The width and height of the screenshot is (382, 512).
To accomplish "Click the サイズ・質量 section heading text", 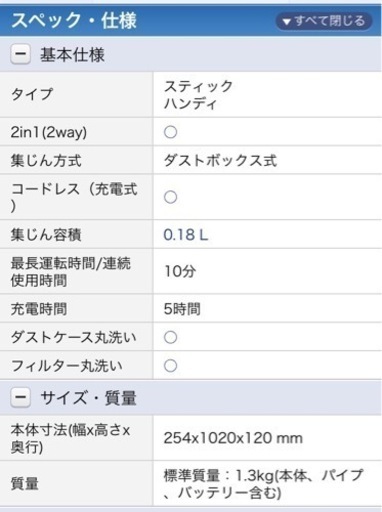I will point(88,398).
